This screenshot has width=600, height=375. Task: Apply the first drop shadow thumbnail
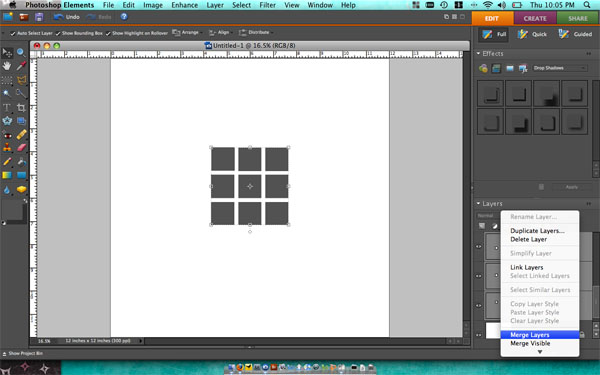pos(490,93)
